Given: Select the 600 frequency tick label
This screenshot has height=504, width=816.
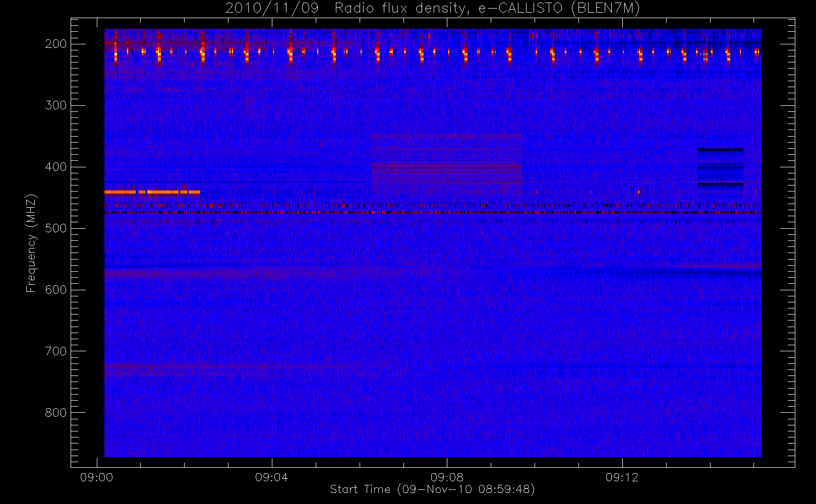Looking at the screenshot, I should coord(56,290).
